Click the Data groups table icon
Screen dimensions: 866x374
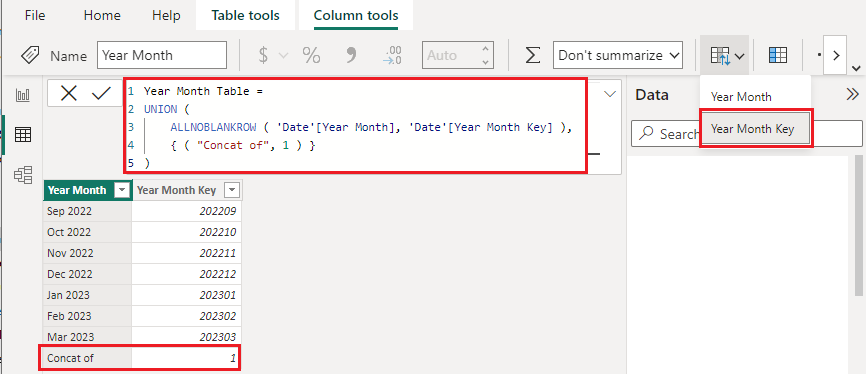778,55
